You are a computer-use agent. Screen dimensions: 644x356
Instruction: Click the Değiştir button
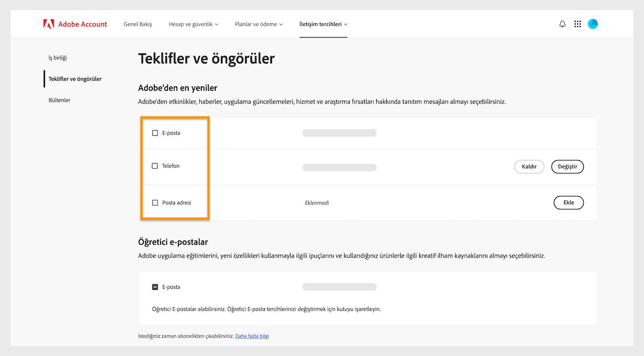pyautogui.click(x=567, y=166)
